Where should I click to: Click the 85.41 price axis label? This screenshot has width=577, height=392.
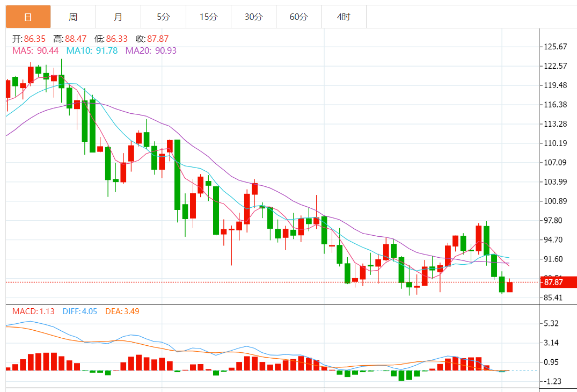553,297
